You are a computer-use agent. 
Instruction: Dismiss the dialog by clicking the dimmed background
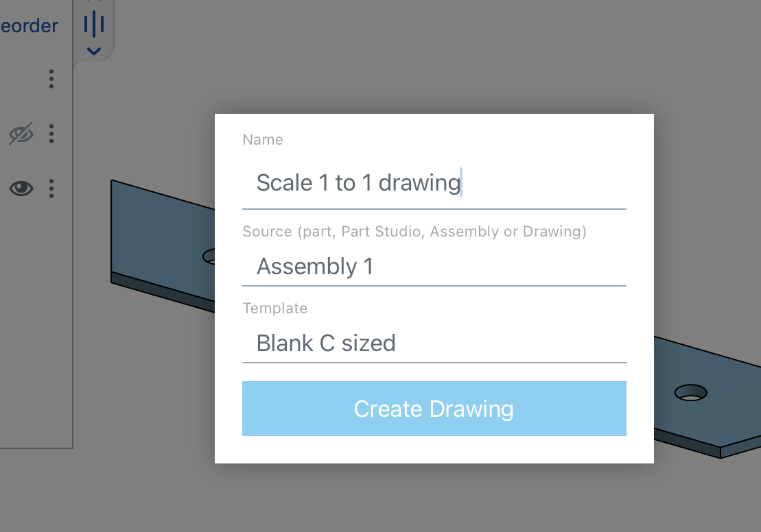[412, 500]
